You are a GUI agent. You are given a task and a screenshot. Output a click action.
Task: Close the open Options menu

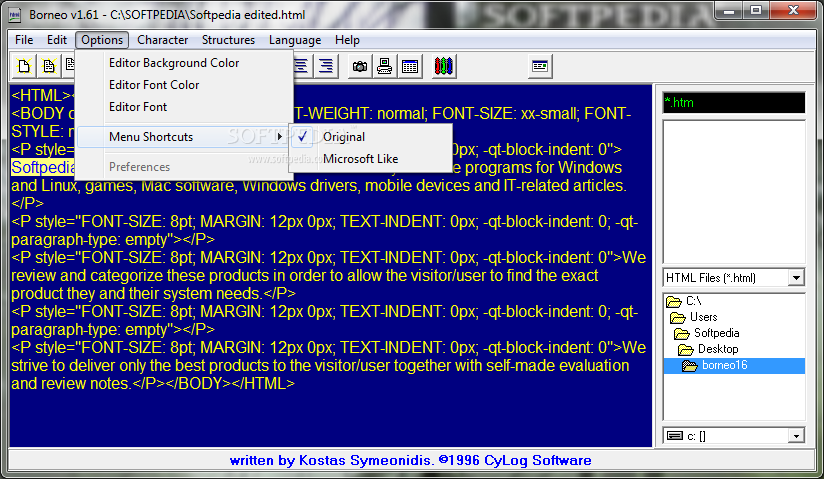click(102, 40)
